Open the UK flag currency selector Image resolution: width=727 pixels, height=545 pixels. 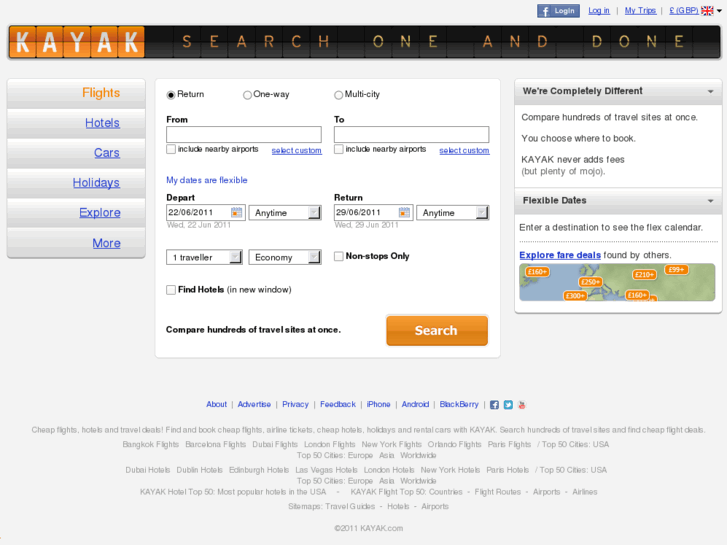[707, 11]
